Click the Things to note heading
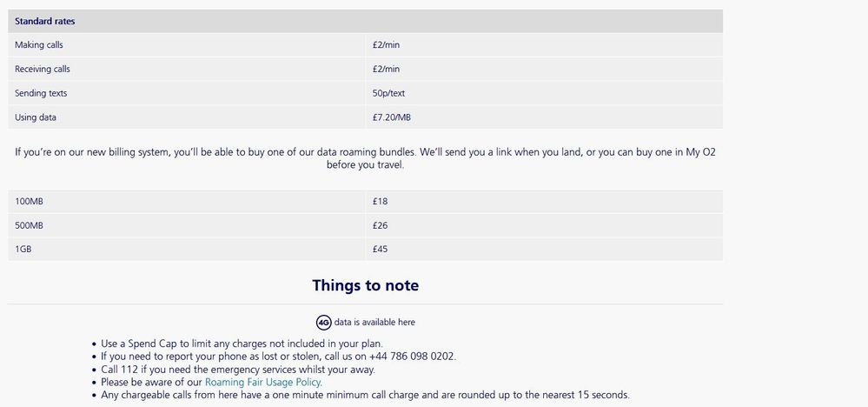868x407 pixels. pyautogui.click(x=365, y=285)
